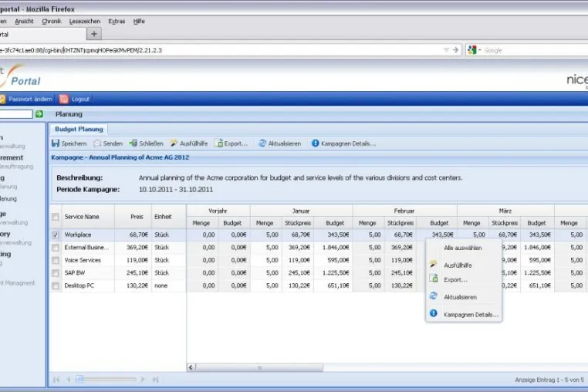The height and width of the screenshot is (392, 588).
Task: Go to next page pager arrow
Action: click(x=143, y=380)
